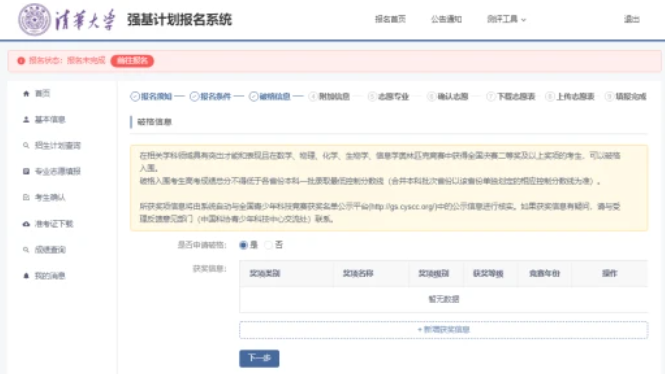Click the bell icon beside 我的消息
This screenshot has height=374, width=665.
[26, 276]
